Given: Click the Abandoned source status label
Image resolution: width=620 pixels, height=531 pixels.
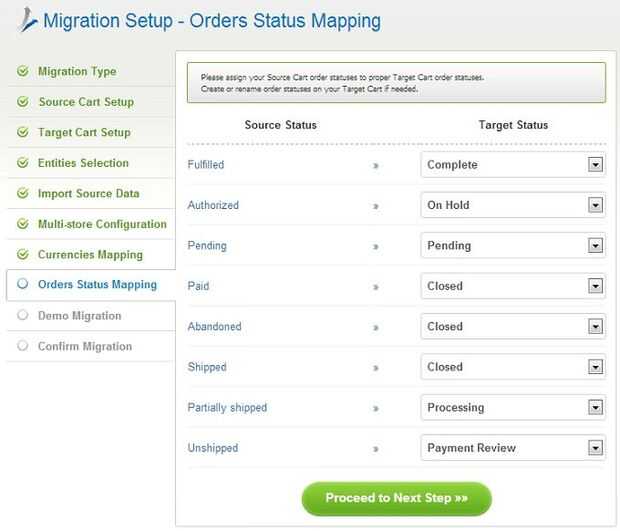Looking at the screenshot, I should [214, 327].
